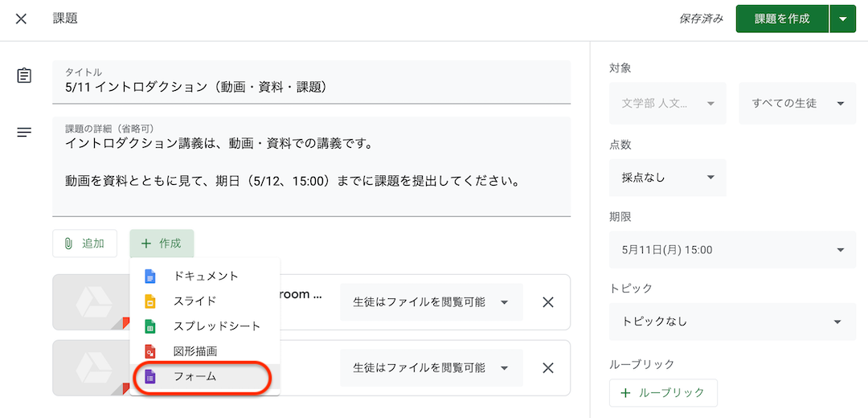Open the class dropdown 文学部 人文...

point(668,103)
